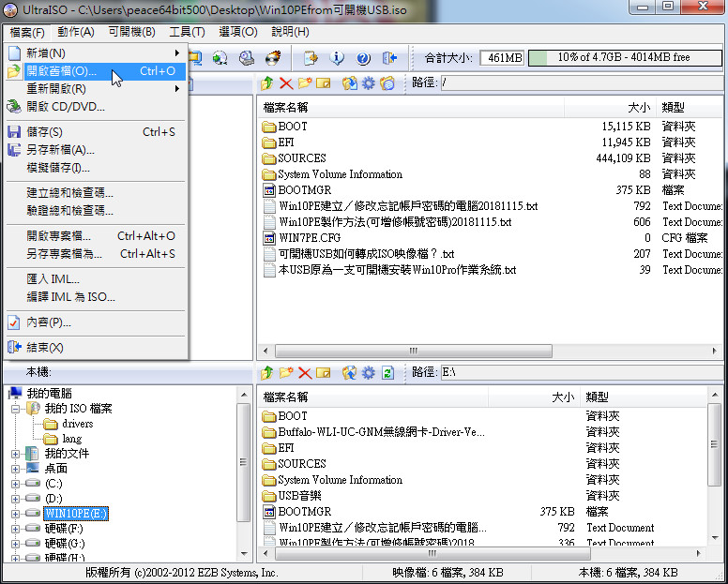
Task: Choose 開啟 CD/DVD... menu entry
Action: click(x=96, y=107)
